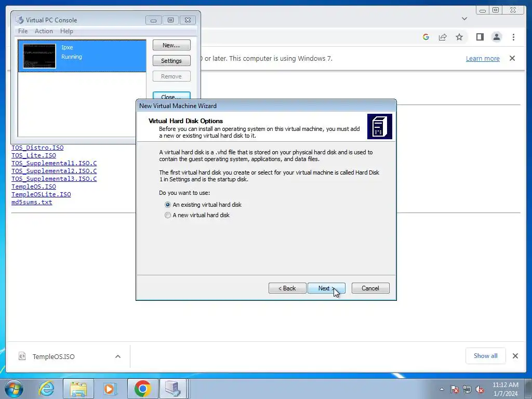532x399 pixels.
Task: Click the computer icon in the wizard header
Action: 380,127
